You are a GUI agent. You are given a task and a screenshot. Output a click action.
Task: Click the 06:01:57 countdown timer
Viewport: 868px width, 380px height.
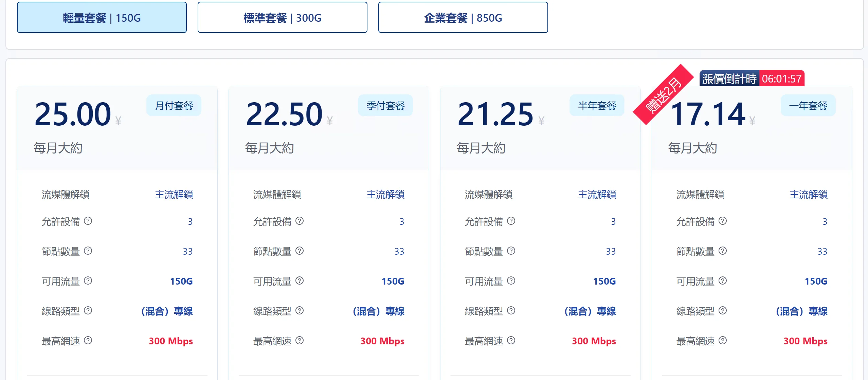pyautogui.click(x=782, y=79)
